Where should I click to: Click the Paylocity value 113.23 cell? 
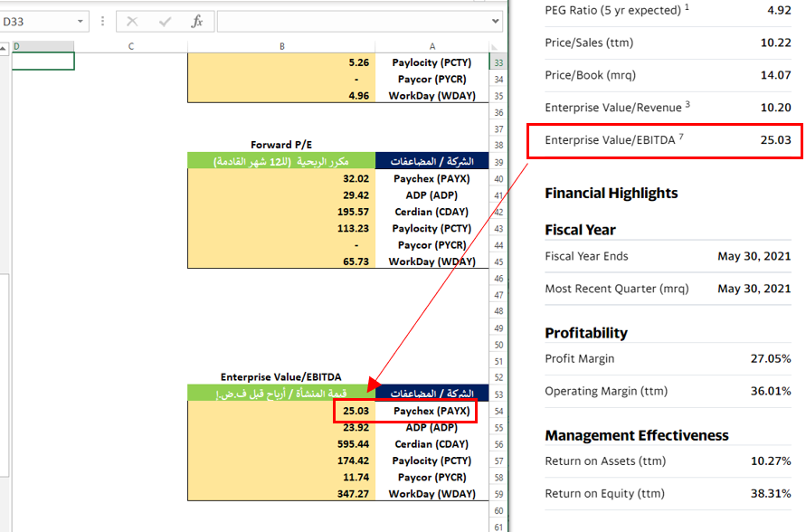click(281, 228)
